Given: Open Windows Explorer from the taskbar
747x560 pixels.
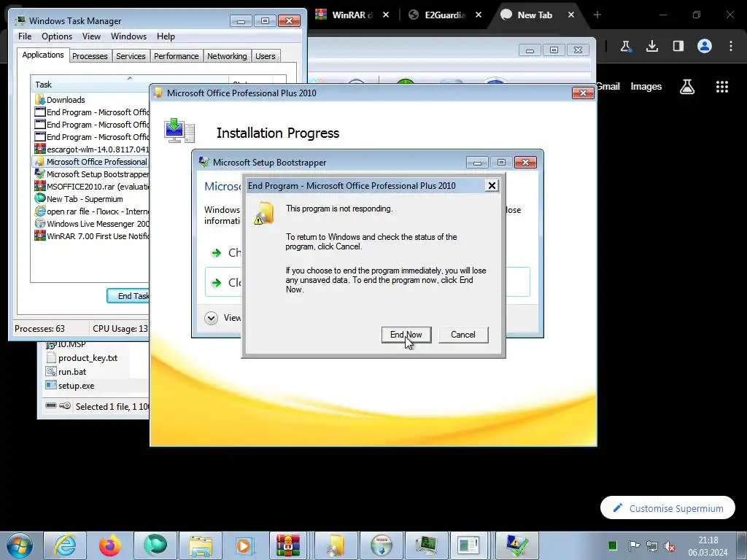Looking at the screenshot, I should [200, 545].
